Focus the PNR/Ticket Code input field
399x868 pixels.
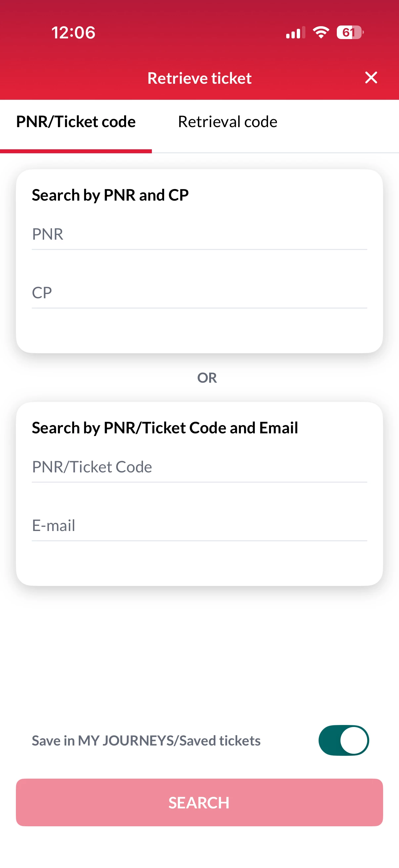coord(199,467)
